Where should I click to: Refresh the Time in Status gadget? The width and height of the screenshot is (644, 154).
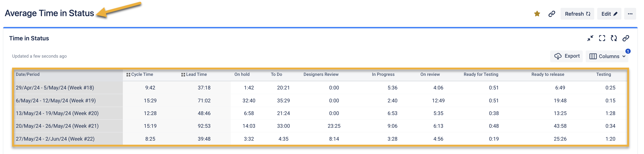tap(614, 38)
